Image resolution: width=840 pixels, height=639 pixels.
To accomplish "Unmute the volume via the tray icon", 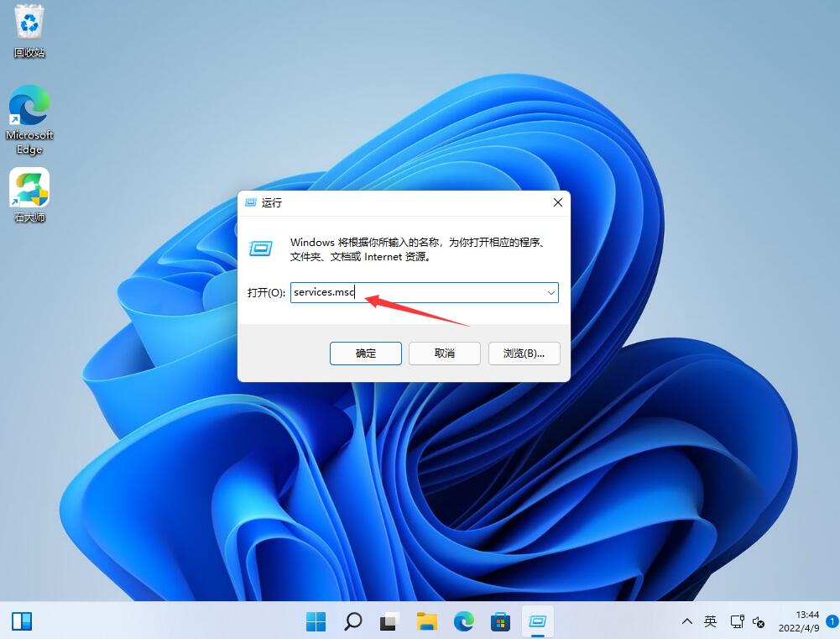I will [759, 624].
